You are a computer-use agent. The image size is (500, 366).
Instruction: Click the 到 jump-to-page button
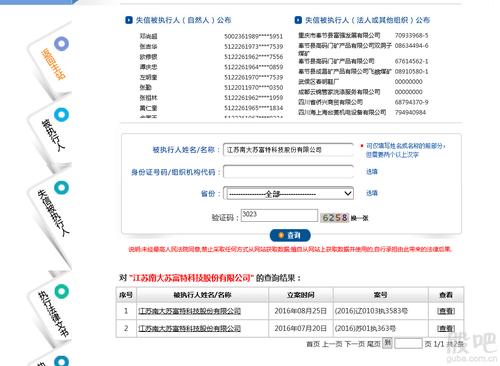tap(387, 343)
